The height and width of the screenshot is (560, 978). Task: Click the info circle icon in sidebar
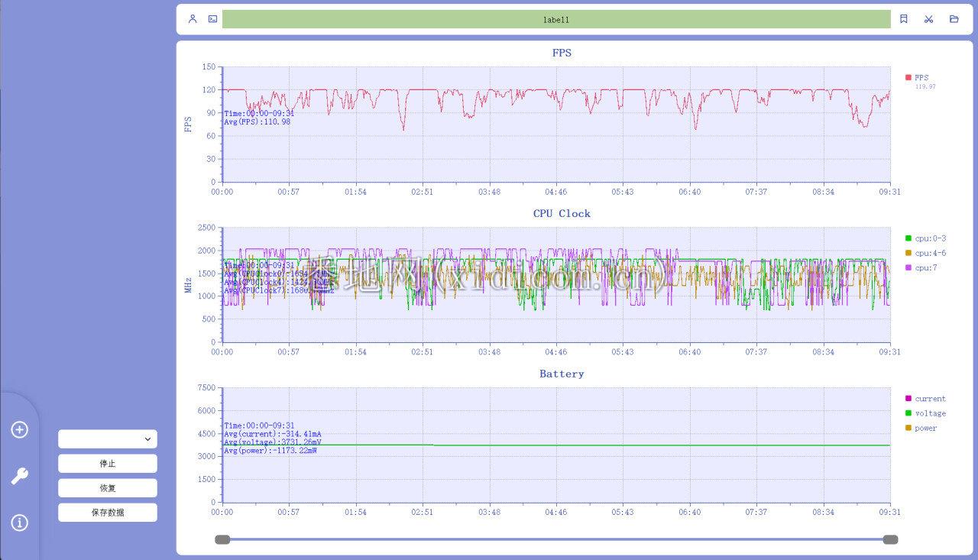[x=20, y=523]
